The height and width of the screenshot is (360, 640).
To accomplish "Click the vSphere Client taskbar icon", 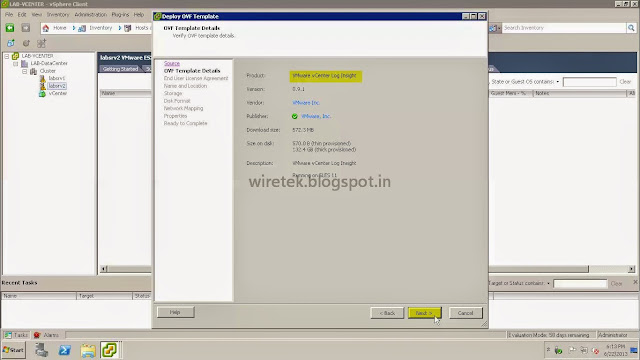I will (109, 350).
